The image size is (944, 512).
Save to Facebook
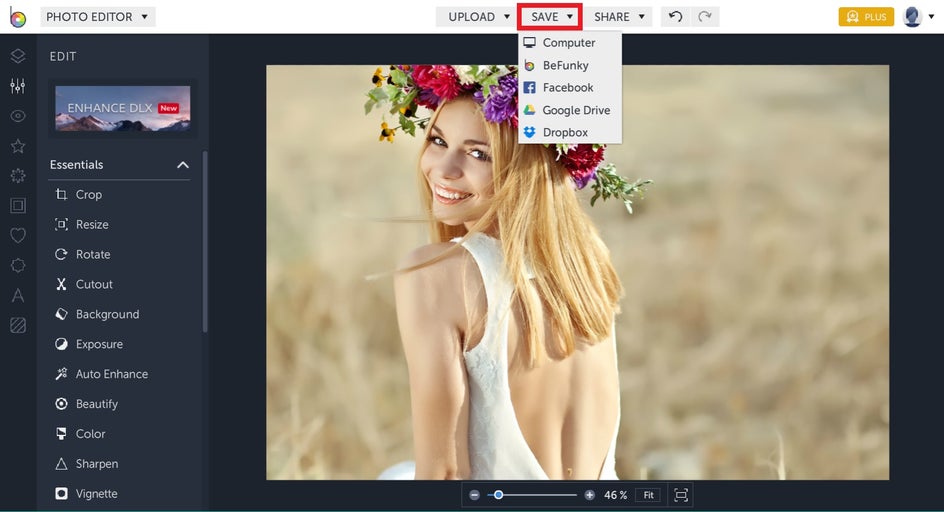coord(570,87)
